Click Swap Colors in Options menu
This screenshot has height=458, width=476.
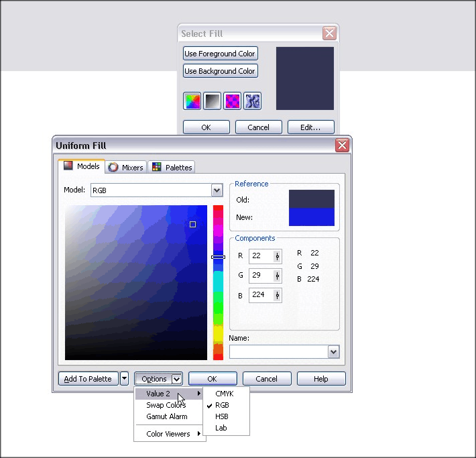166,405
